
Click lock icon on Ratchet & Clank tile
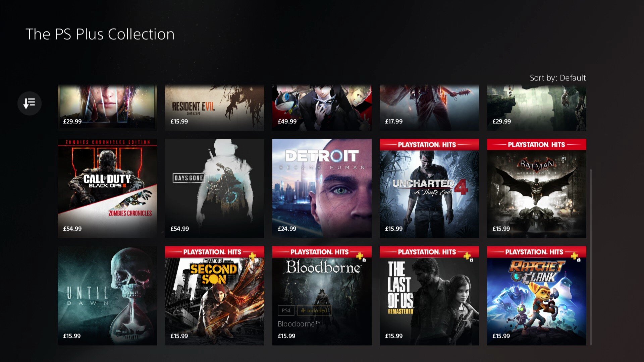[579, 260]
